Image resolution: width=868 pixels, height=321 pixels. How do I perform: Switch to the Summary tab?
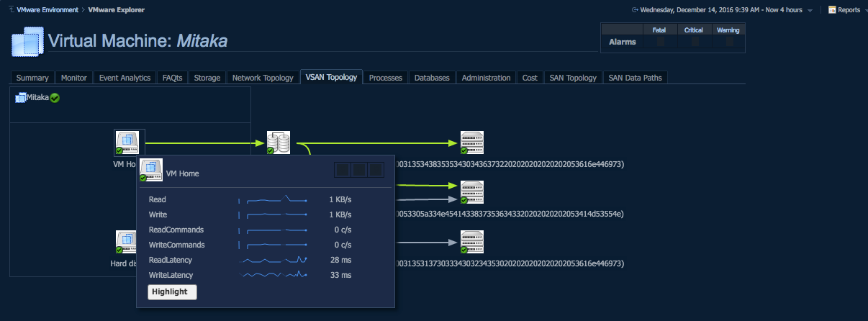[x=32, y=78]
